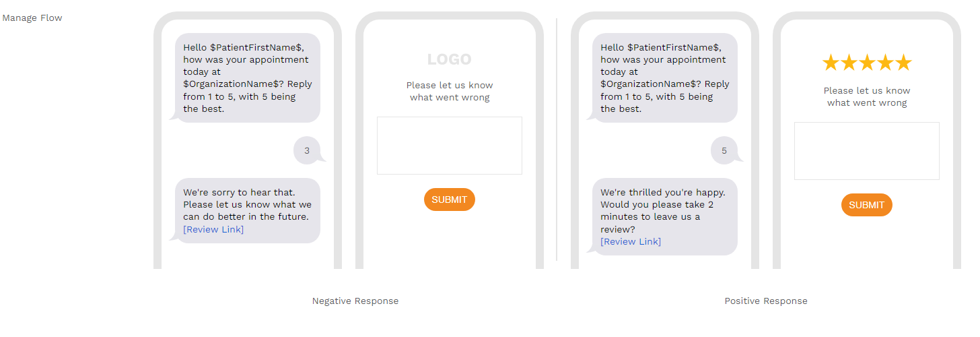The height and width of the screenshot is (337, 980).
Task: Select the greeting message in the negative flow
Action: pos(246,78)
